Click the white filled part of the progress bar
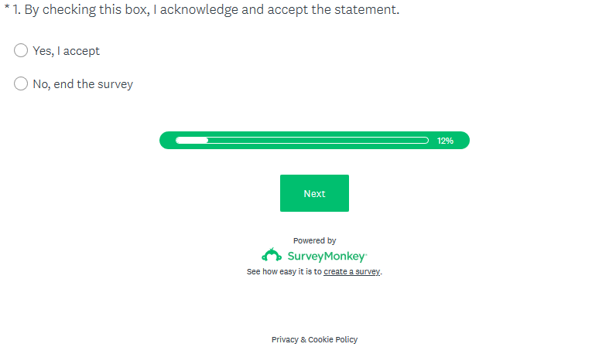This screenshot has height=364, width=616. pyautogui.click(x=192, y=141)
